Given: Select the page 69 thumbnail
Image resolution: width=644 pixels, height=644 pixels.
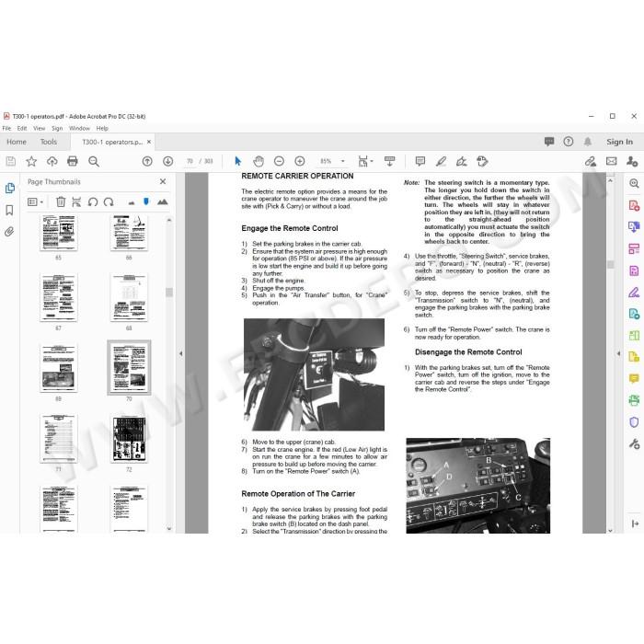Looking at the screenshot, I should (x=58, y=368).
